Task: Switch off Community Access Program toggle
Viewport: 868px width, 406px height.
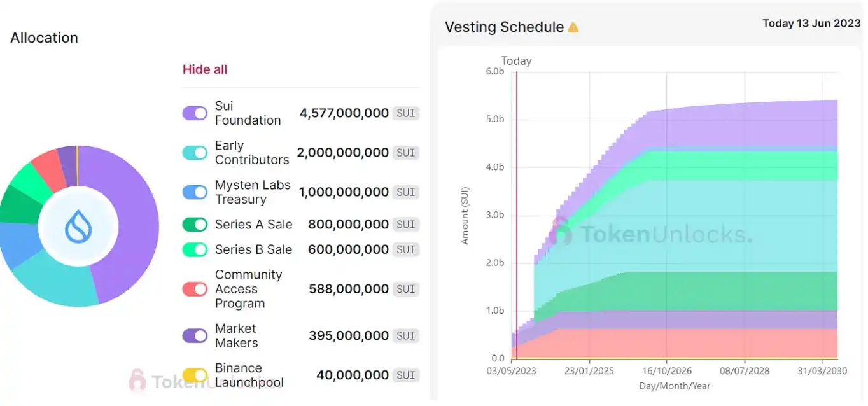Action: point(195,289)
